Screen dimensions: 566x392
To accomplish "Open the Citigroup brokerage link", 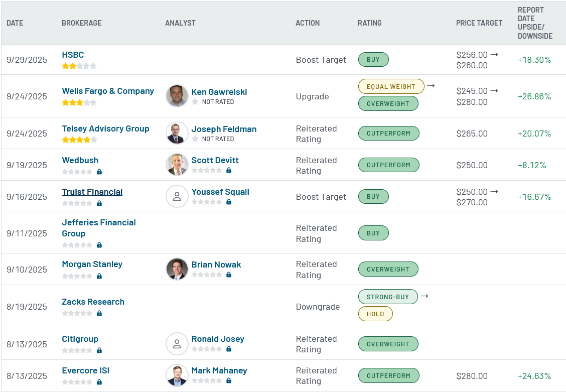I will pyautogui.click(x=80, y=339).
